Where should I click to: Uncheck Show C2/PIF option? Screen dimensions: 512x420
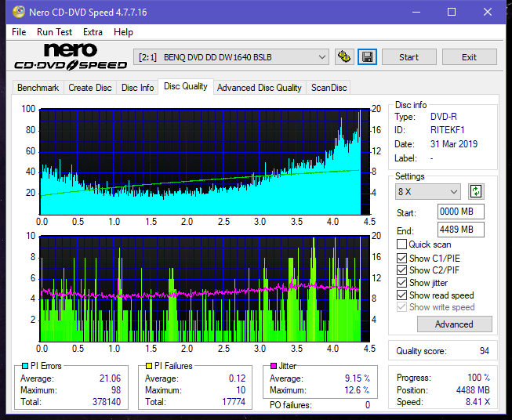[401, 270]
